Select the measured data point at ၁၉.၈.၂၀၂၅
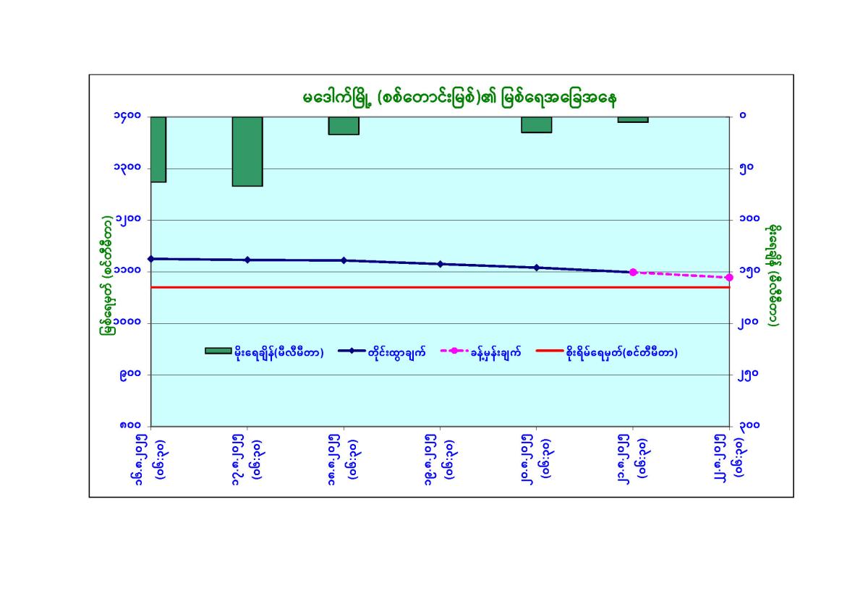 [x=440, y=264]
